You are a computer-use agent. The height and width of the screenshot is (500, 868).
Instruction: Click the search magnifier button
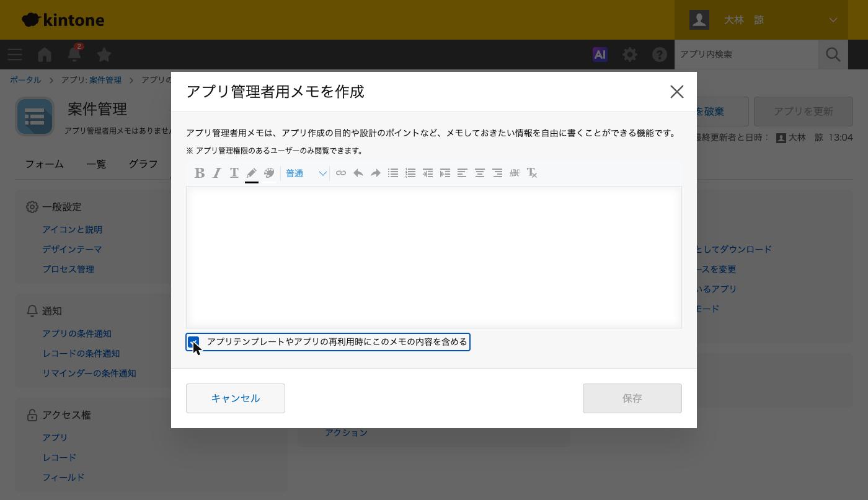point(833,55)
